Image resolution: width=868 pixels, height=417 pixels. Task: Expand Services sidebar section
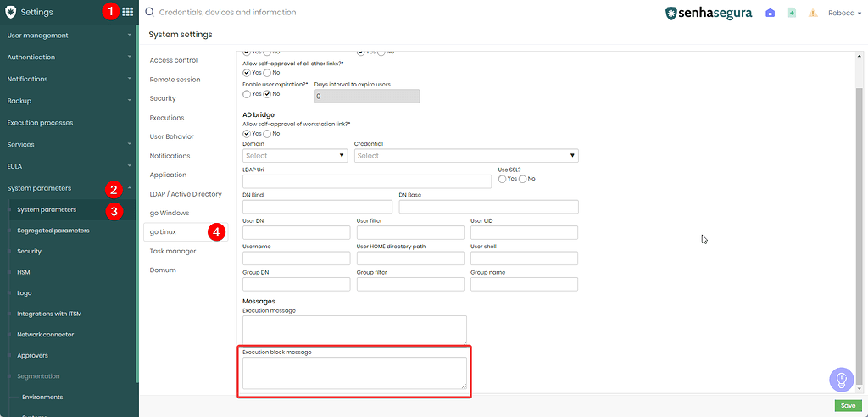(x=68, y=145)
